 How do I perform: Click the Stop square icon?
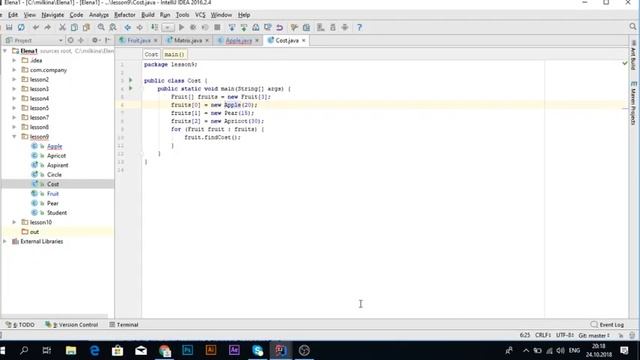pyautogui.click(x=217, y=27)
